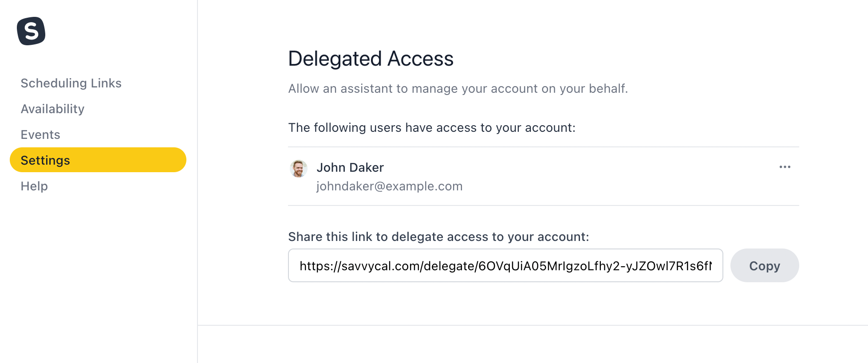The height and width of the screenshot is (363, 868).
Task: Click the John Daker name text
Action: [x=350, y=168]
